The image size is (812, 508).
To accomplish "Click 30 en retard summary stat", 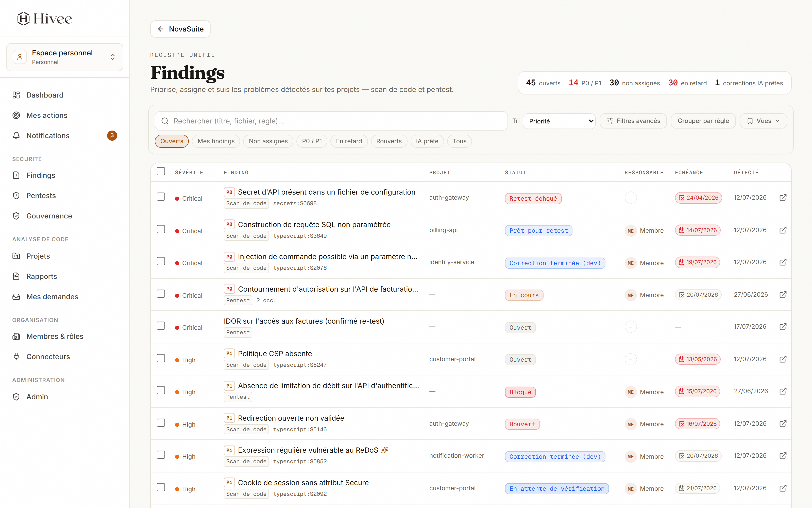I will pyautogui.click(x=687, y=83).
